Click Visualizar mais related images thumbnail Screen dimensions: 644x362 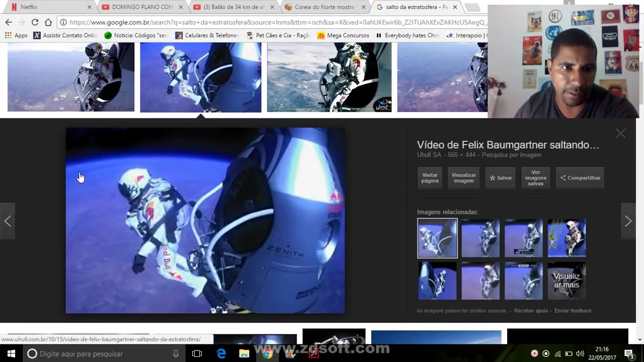(x=567, y=281)
